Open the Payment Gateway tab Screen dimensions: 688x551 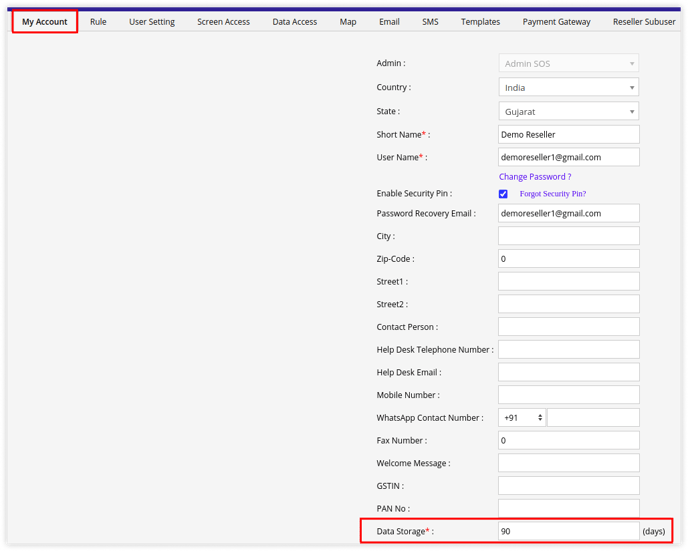pos(556,21)
